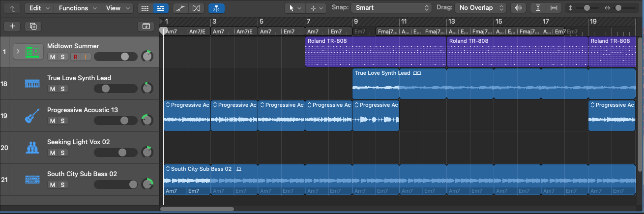Mute the Seeking Light Vox 02 track
644x214 pixels.
[52, 153]
